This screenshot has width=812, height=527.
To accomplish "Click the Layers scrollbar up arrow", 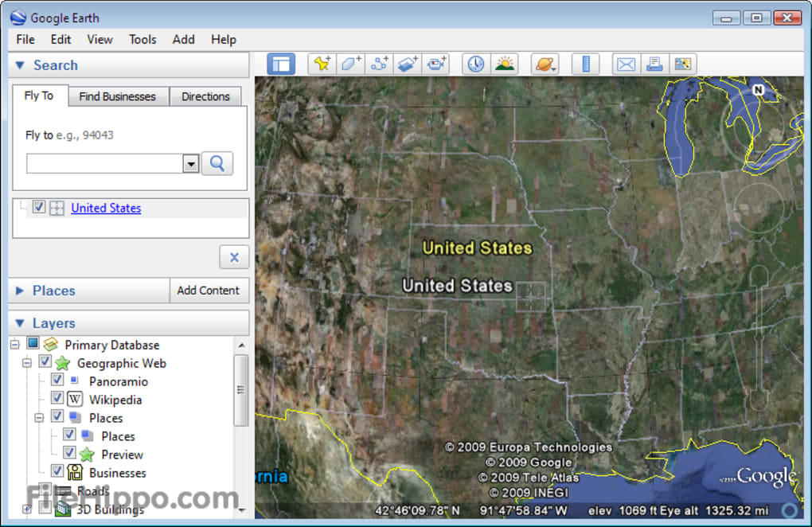I will pos(240,345).
